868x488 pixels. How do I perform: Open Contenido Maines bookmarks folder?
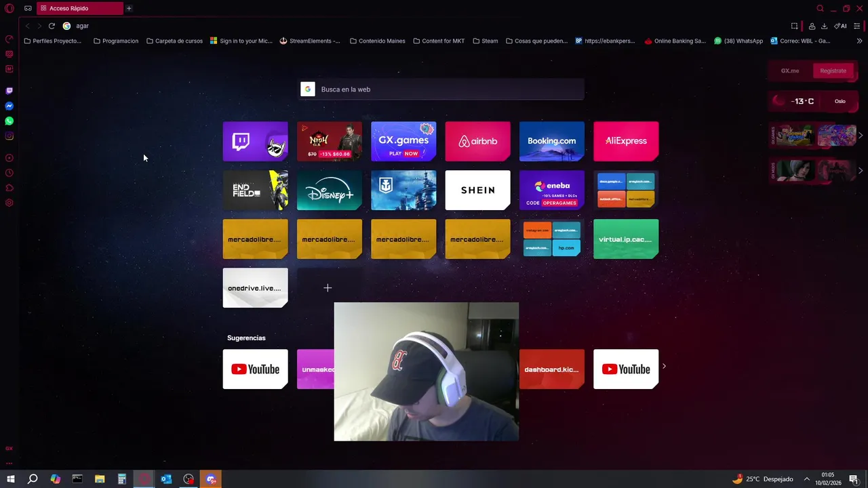pyautogui.click(x=377, y=41)
